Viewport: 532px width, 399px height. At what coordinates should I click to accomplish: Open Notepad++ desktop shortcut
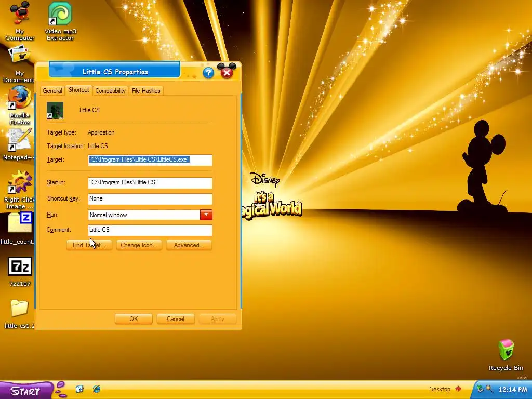click(20, 144)
